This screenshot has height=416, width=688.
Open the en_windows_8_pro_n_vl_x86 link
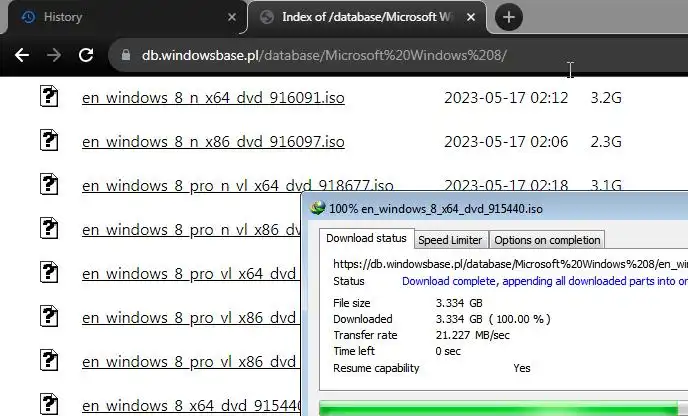point(191,230)
